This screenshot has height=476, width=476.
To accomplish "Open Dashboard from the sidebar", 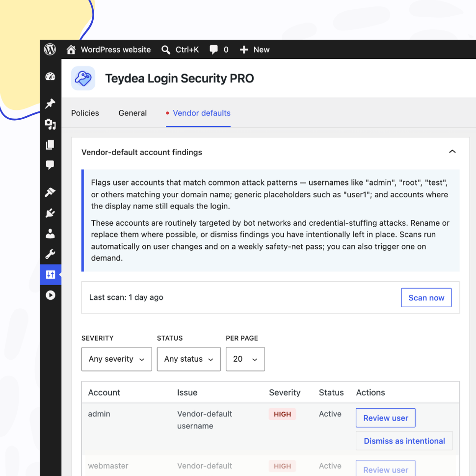I will click(x=51, y=77).
